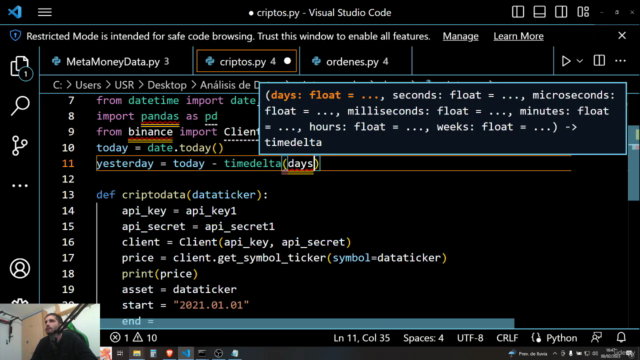Click the Learn More link
This screenshot has width=640, height=360.
[x=518, y=36]
